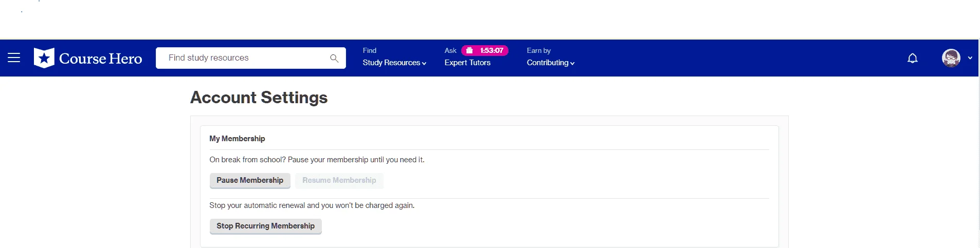Open the notifications bell
The image size is (980, 248).
(913, 58)
